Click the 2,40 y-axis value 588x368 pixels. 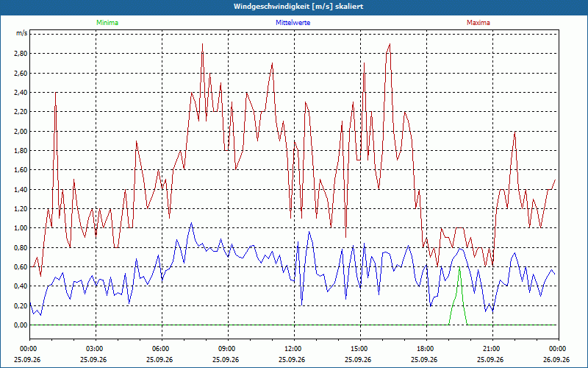click(21, 93)
